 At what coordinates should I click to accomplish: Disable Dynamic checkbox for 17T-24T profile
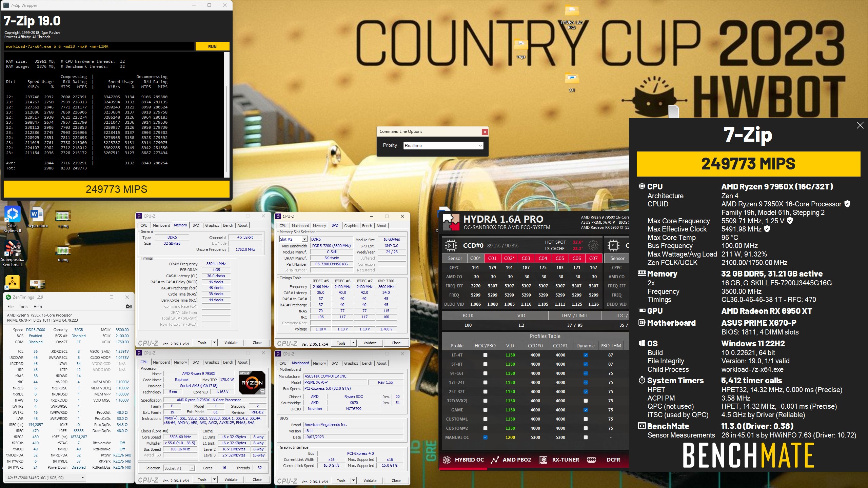point(586,382)
